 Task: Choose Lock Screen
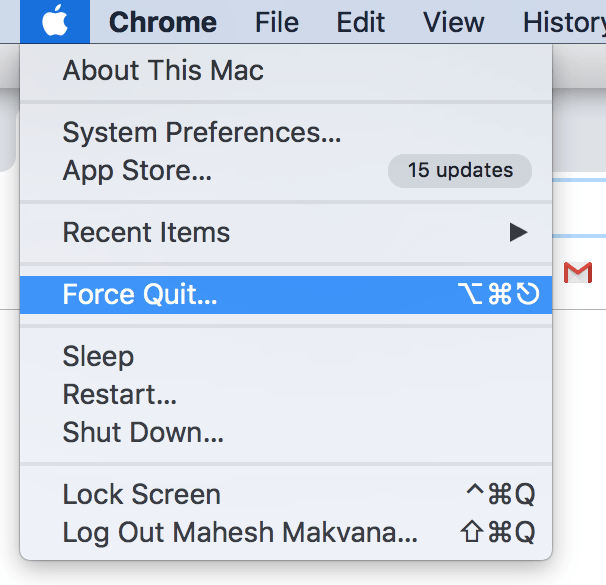(x=286, y=494)
